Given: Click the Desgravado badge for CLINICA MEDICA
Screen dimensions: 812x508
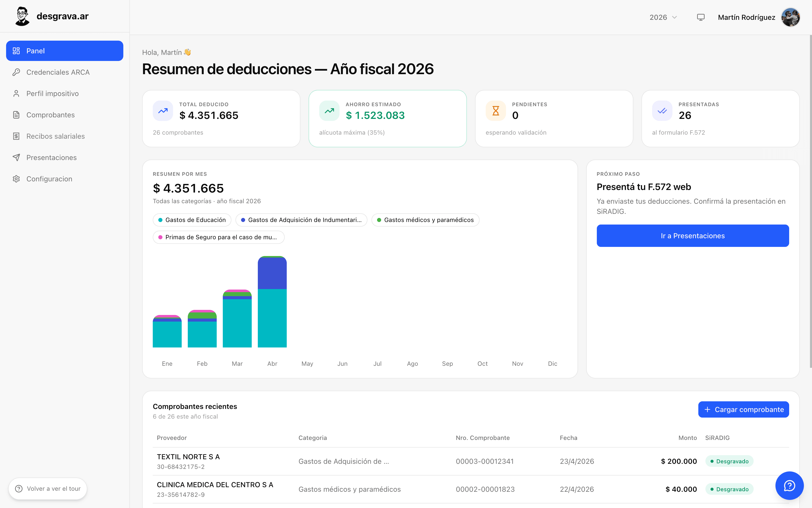Looking at the screenshot, I should pos(730,489).
